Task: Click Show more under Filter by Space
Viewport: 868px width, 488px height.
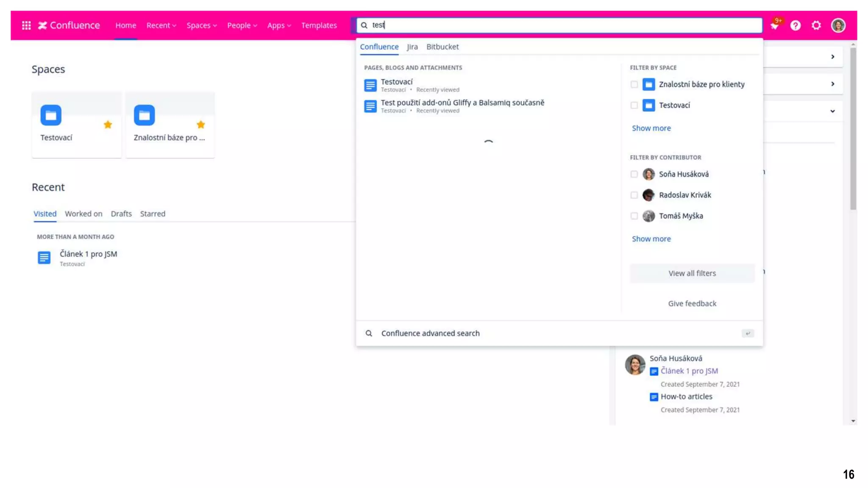Action: coord(651,128)
